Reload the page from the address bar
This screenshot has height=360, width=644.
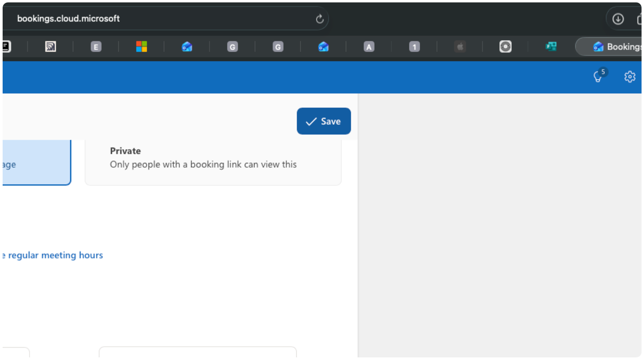[x=319, y=19]
